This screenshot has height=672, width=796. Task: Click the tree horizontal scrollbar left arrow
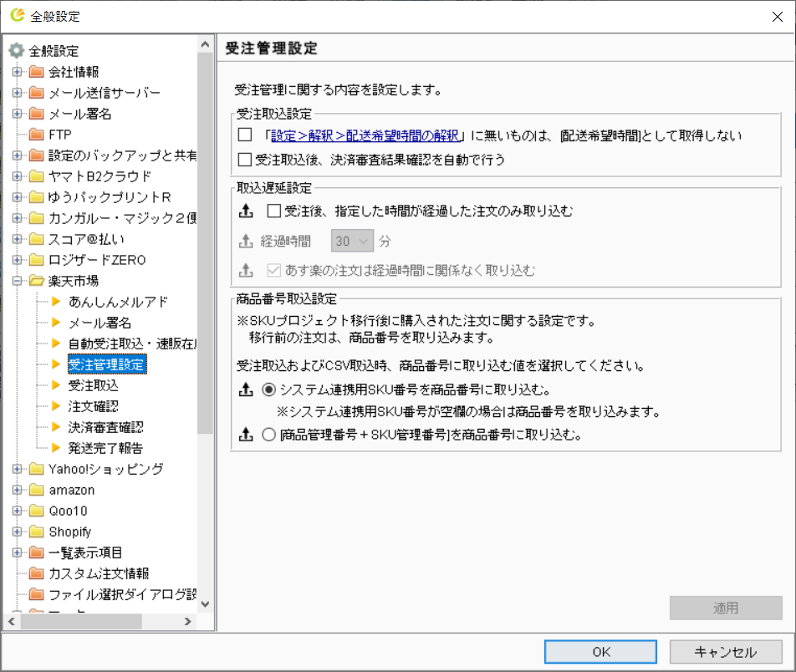click(11, 621)
